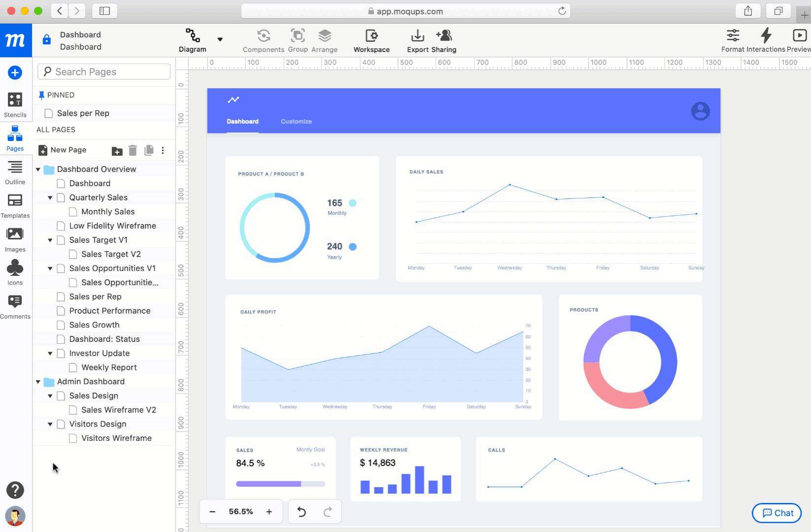
Task: Open the Diagram dropdown arrow
Action: (220, 40)
